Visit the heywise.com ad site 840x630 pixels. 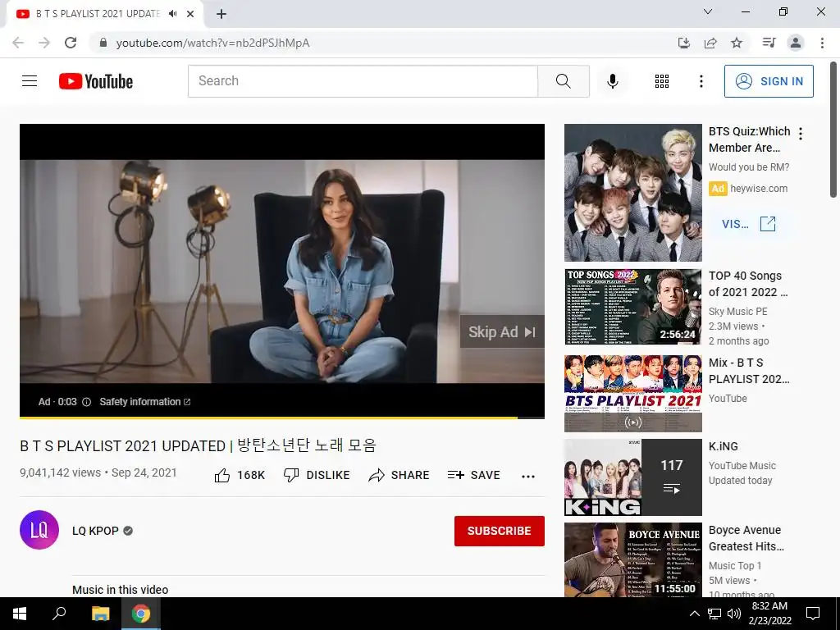748,224
